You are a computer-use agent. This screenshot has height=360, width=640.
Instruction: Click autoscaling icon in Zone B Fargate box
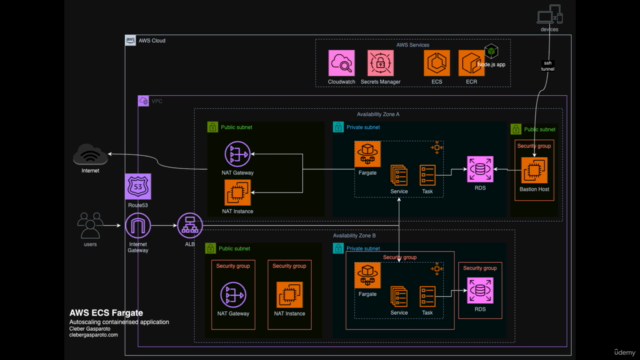coord(437,269)
